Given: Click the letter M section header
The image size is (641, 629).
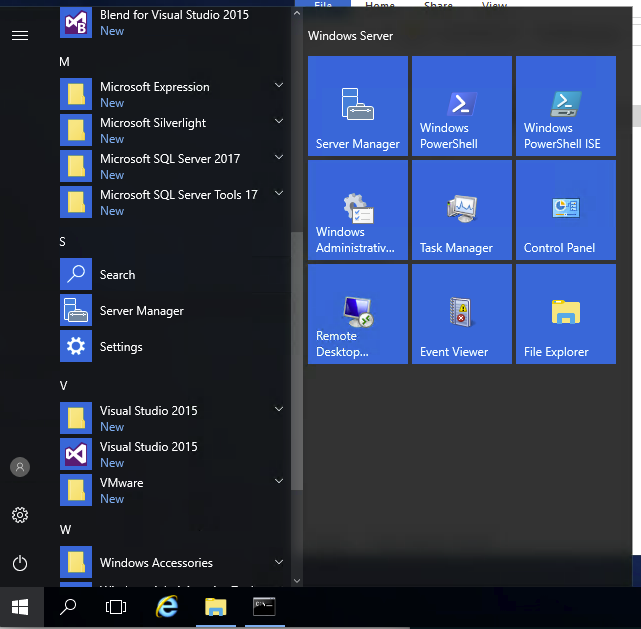Looking at the screenshot, I should [x=64, y=62].
